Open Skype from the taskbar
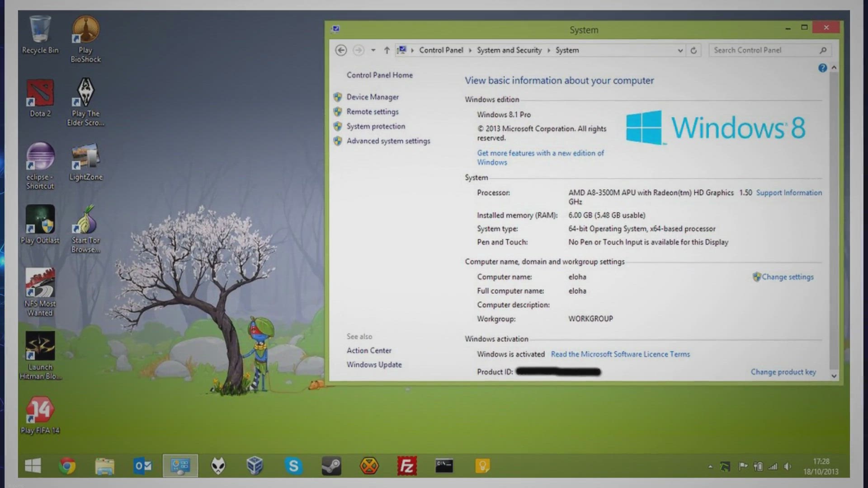 pyautogui.click(x=293, y=466)
